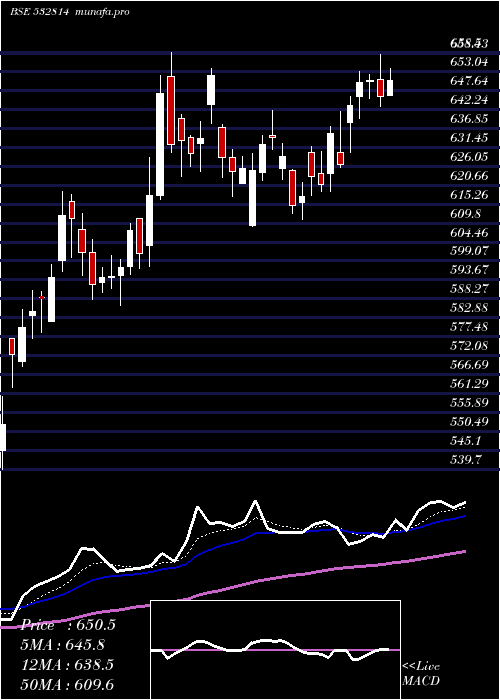Image resolution: width=500 pixels, height=700 pixels.
Task: Click the 577.48 price axis label
Action: [x=469, y=327]
